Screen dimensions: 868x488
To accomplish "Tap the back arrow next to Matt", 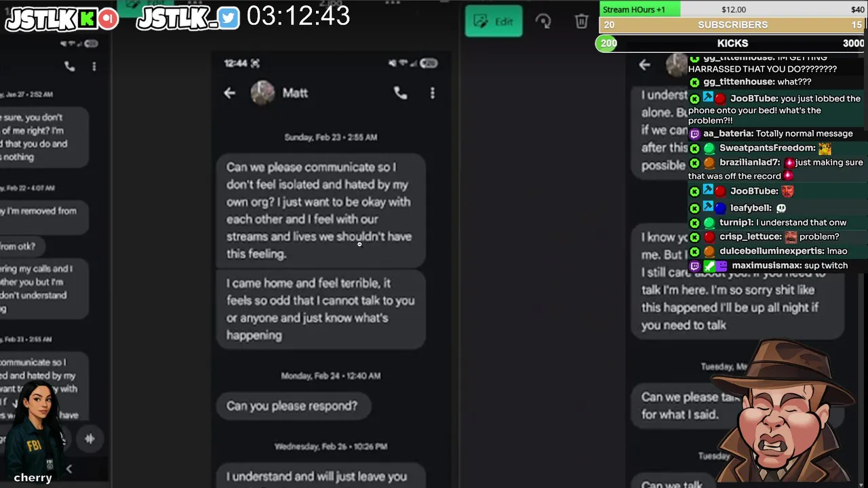I will 229,93.
